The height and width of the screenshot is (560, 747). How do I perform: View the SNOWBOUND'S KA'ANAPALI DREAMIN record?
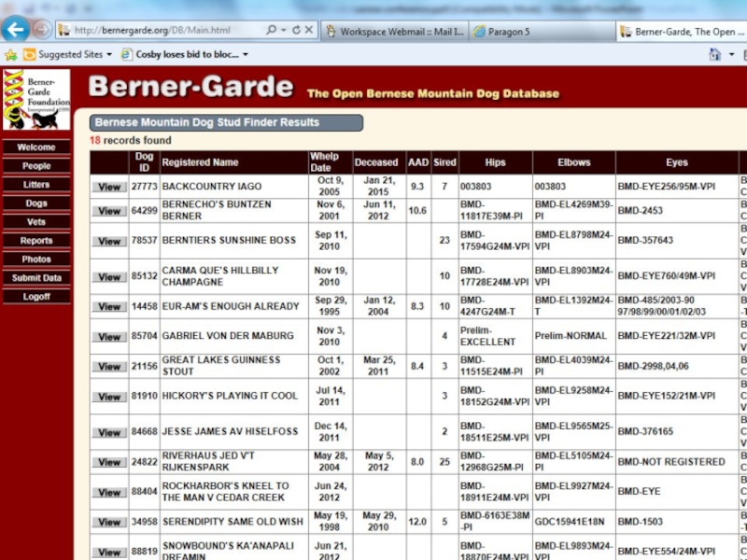pos(109,553)
